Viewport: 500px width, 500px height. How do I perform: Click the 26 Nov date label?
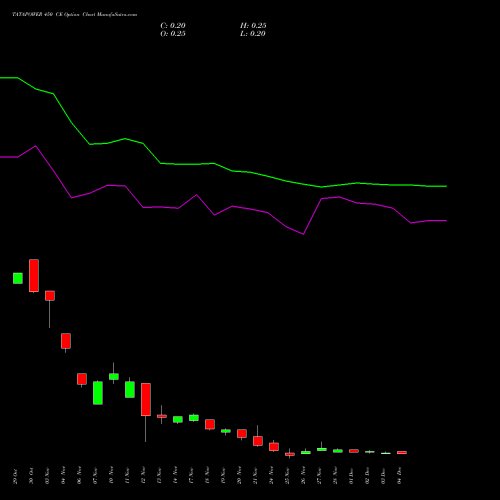[303, 476]
